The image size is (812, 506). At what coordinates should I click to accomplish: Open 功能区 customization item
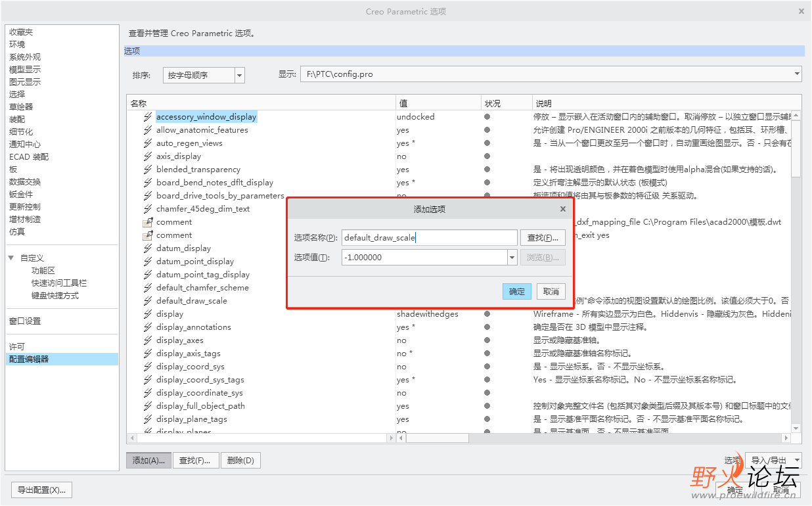coord(43,271)
